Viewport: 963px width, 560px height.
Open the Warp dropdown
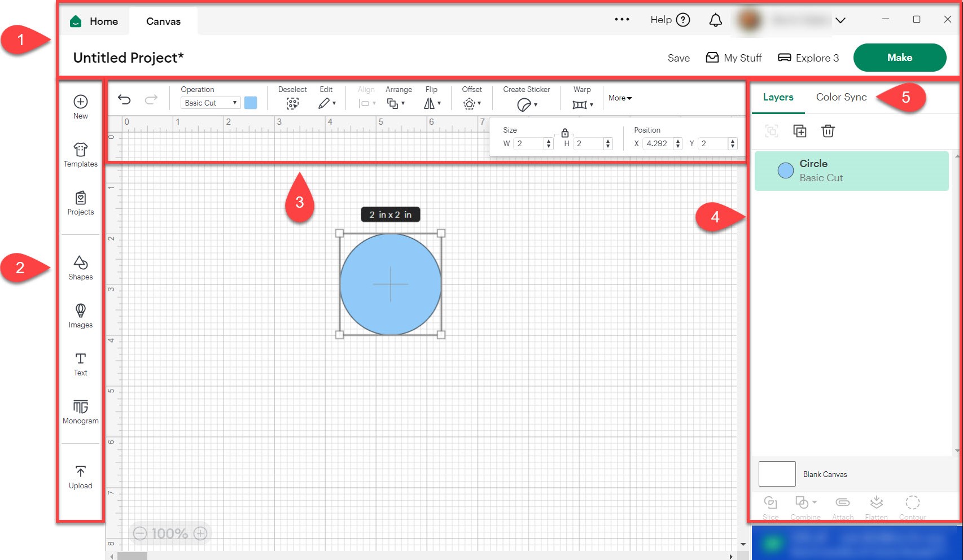[583, 104]
